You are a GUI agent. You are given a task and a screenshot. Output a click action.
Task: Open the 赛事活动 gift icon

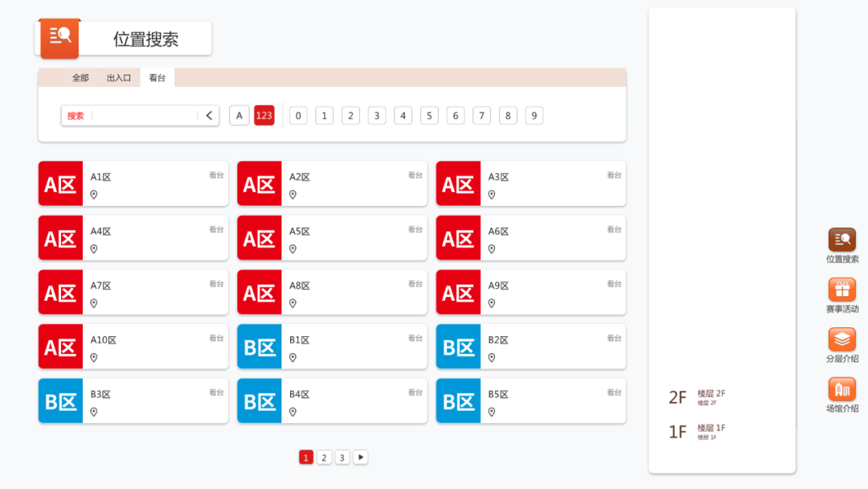click(x=842, y=290)
